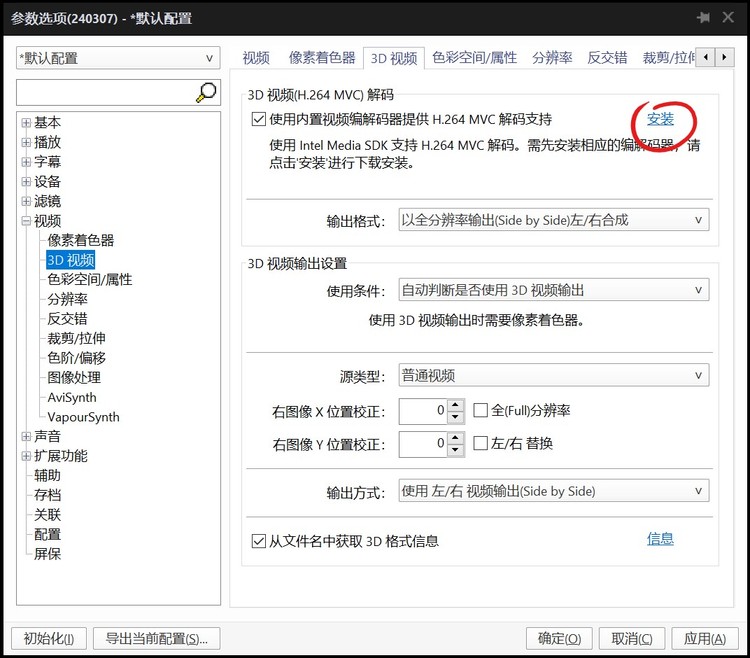Enable 全(Full)分辨率 checkbox
This screenshot has width=750, height=658.
(480, 410)
